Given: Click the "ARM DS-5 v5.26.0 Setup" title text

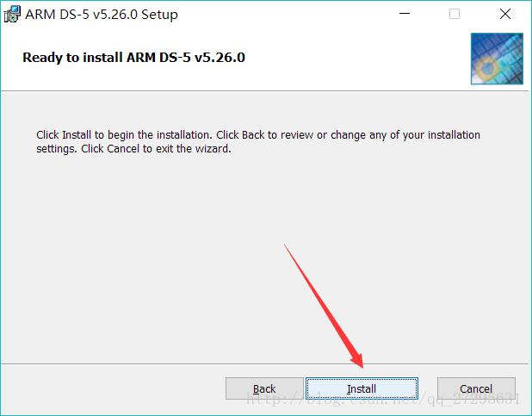Looking at the screenshot, I should click(102, 15).
